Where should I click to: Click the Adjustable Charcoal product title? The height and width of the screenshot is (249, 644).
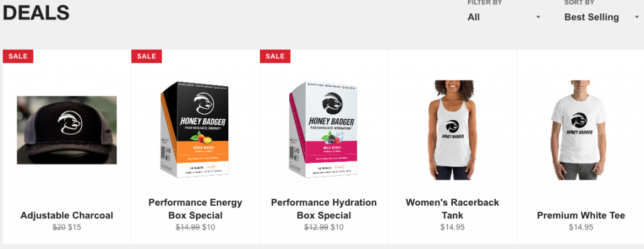(x=67, y=215)
